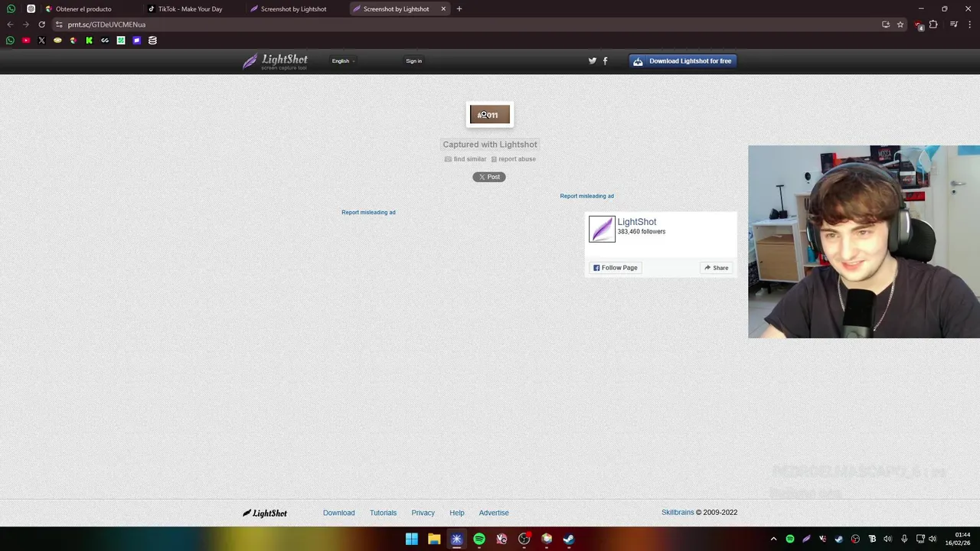980x551 pixels.
Task: Open Lightshot's Twitter page icon
Action: pyautogui.click(x=592, y=60)
